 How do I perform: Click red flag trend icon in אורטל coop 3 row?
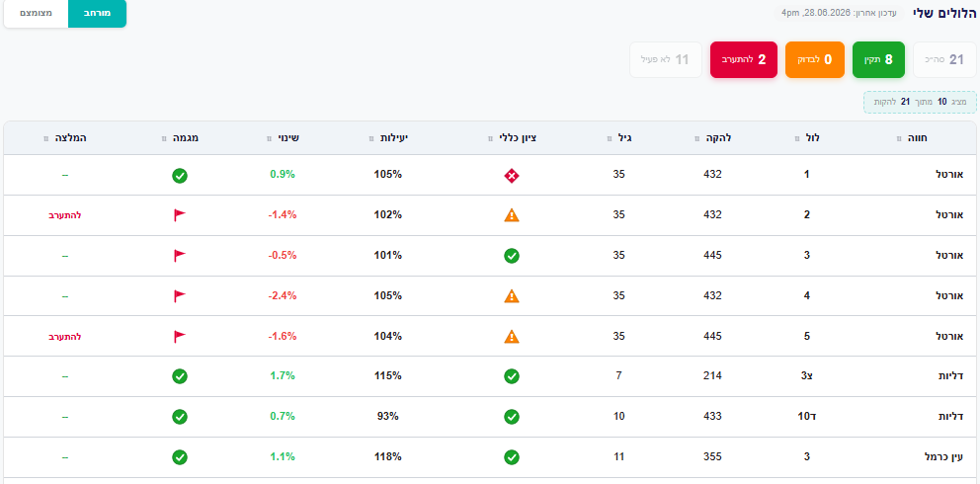180,256
